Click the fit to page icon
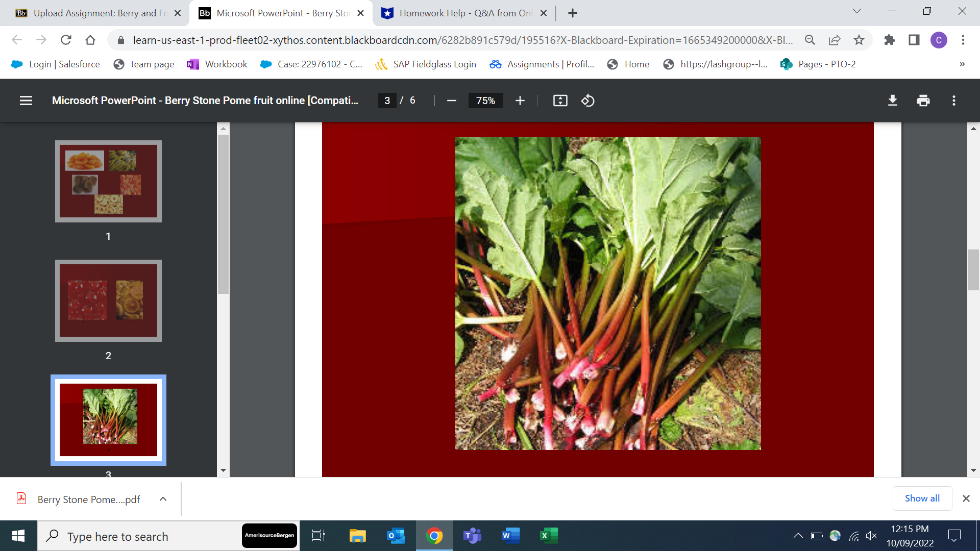 click(560, 101)
